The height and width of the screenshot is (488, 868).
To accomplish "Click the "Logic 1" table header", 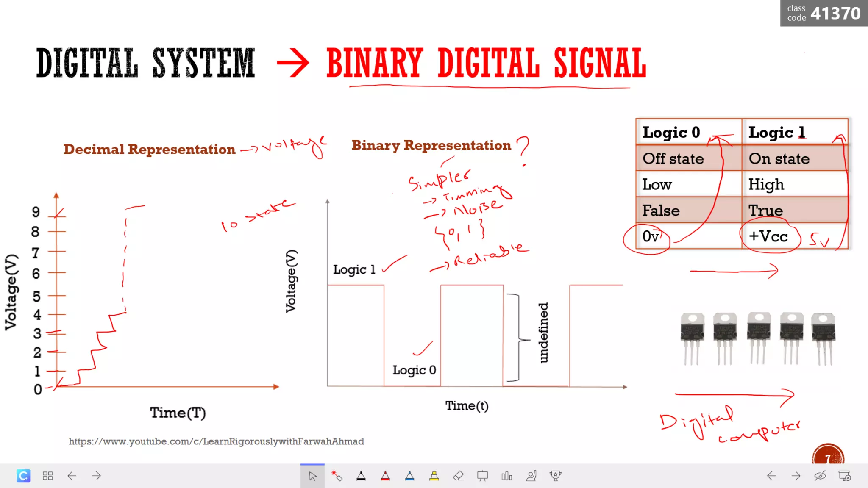I will (795, 132).
